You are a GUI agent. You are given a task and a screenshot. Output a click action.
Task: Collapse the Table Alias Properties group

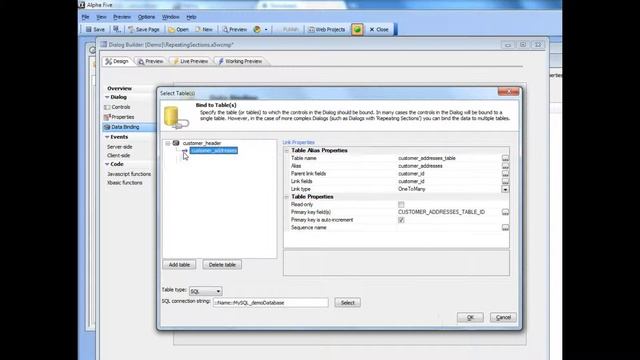287,151
